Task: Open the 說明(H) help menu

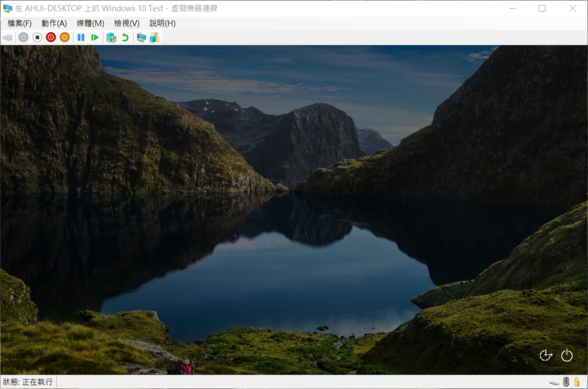Action: point(162,23)
